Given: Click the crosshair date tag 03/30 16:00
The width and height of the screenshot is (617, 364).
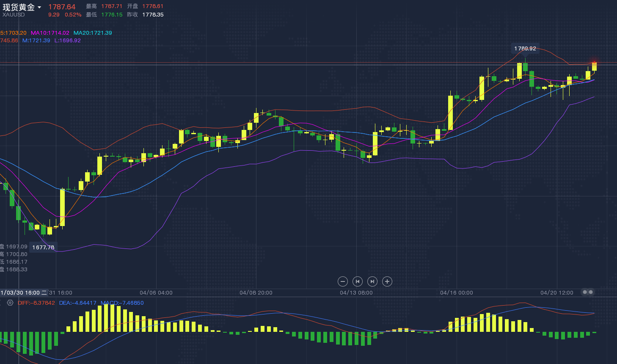Looking at the screenshot, I should pyautogui.click(x=24, y=292).
